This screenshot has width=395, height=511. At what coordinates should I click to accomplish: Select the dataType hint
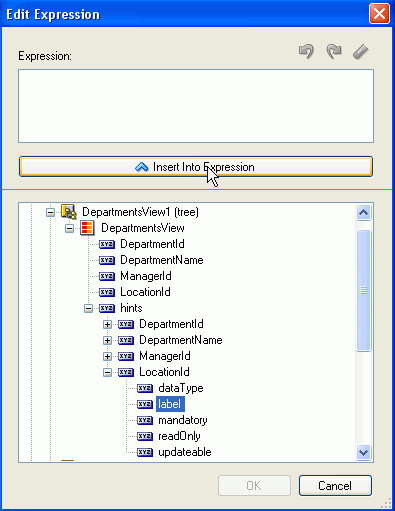point(181,388)
